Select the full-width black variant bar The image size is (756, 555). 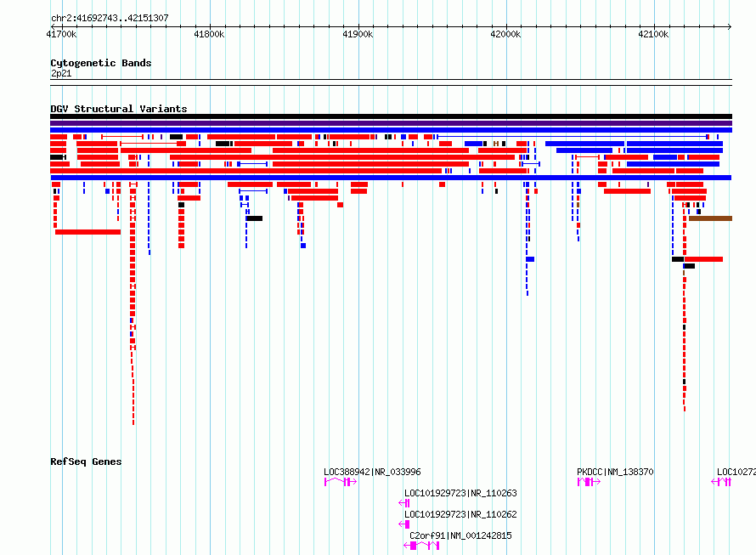391,116
